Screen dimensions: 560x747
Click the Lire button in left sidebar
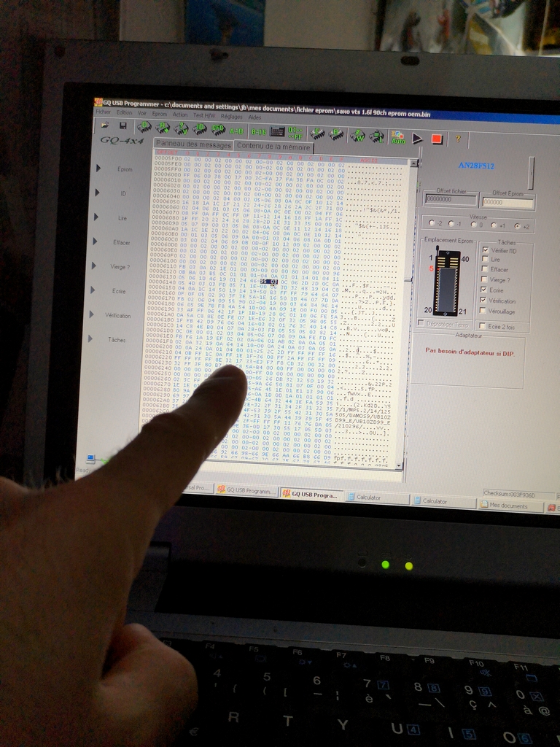122,218
